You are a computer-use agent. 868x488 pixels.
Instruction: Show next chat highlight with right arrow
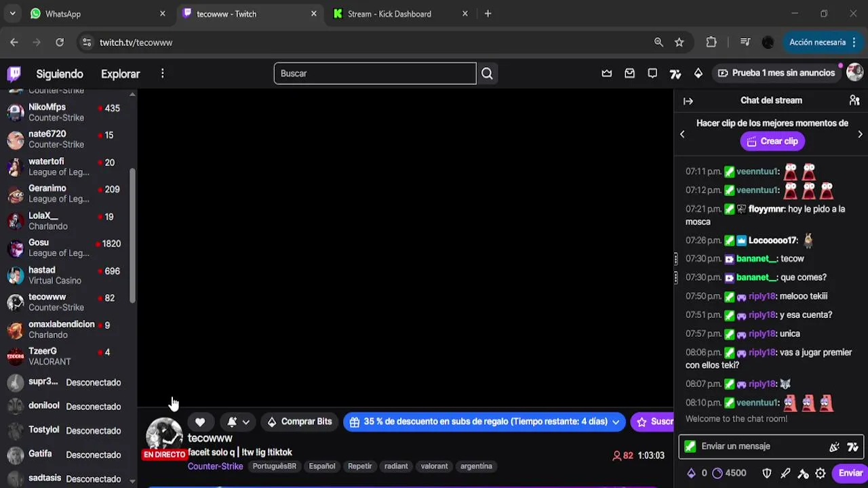pyautogui.click(x=860, y=134)
